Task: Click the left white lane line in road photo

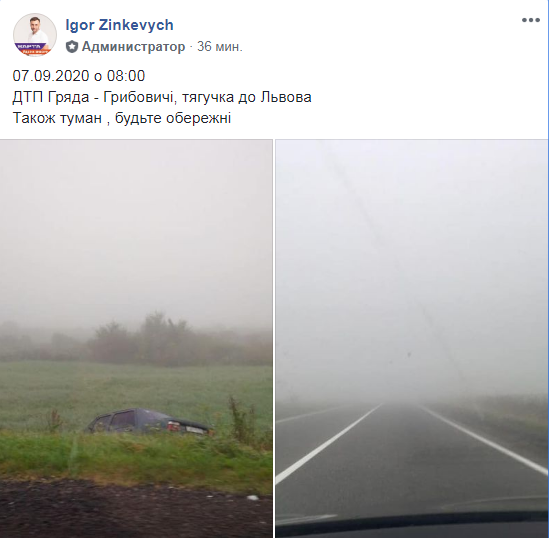Action: [x=327, y=445]
